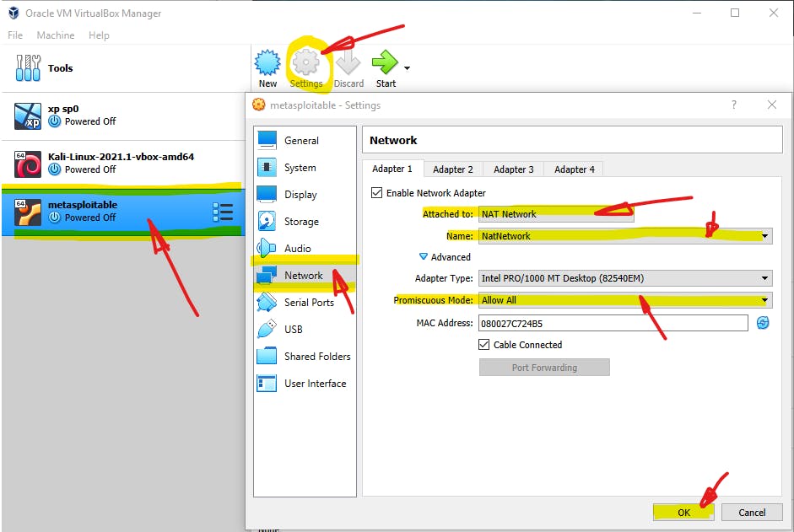Image resolution: width=794 pixels, height=532 pixels.
Task: Click the settings dialog help question mark
Action: click(734, 105)
